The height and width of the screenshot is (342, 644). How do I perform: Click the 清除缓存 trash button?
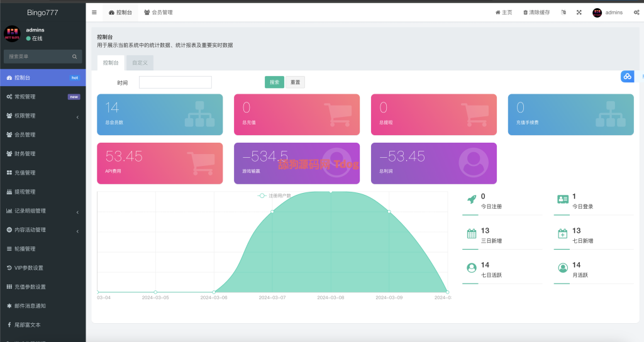[x=536, y=13]
